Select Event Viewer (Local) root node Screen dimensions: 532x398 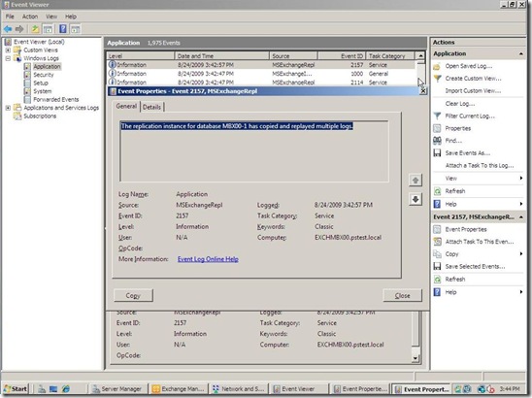click(39, 42)
